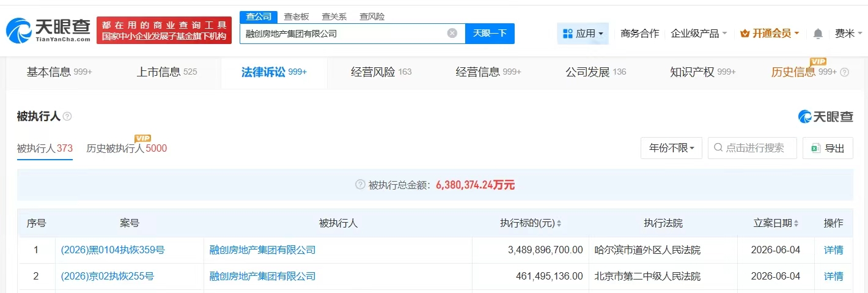The height and width of the screenshot is (293, 868).
Task: Sort by 立案日期 column arrows
Action: [796, 224]
